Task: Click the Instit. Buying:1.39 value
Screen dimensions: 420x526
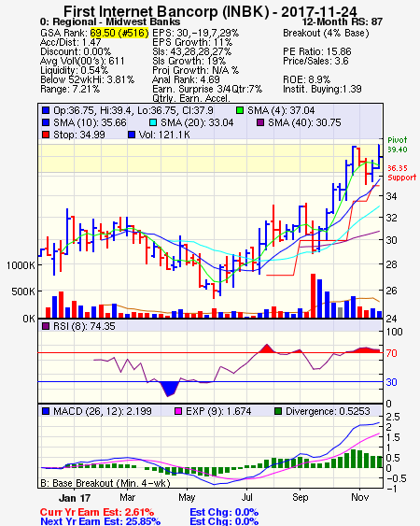Action: (322, 90)
